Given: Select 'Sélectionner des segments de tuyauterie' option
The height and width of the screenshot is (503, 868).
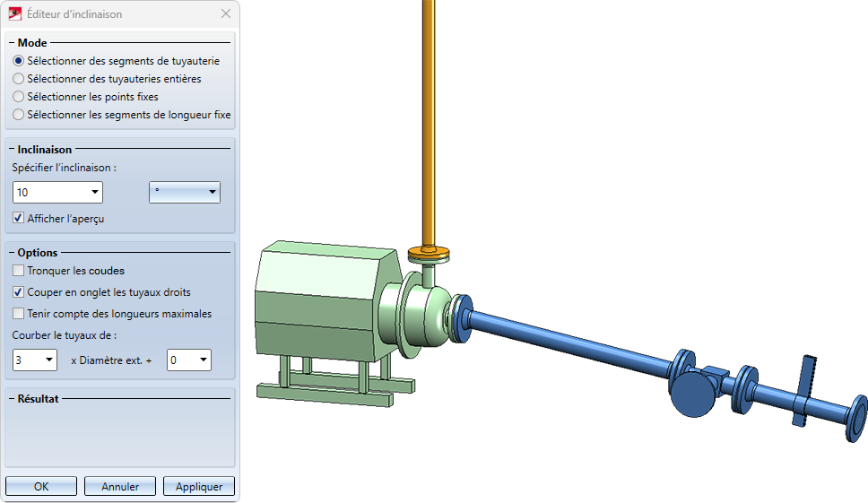Looking at the screenshot, I should point(19,61).
